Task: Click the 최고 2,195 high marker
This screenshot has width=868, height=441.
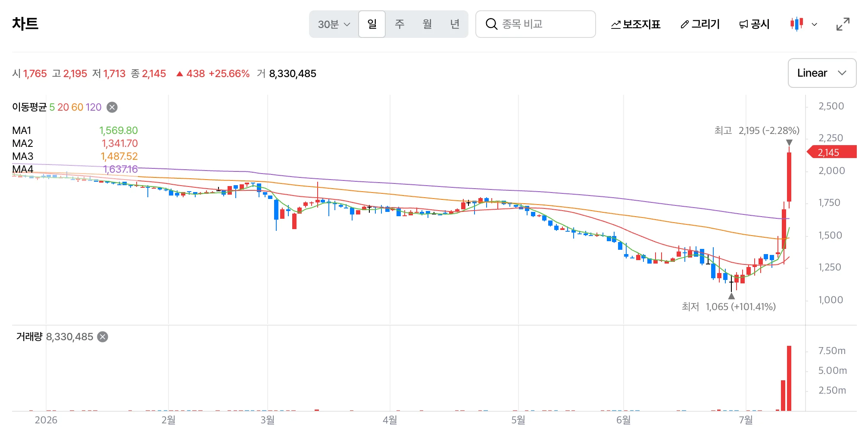Action: [x=757, y=130]
